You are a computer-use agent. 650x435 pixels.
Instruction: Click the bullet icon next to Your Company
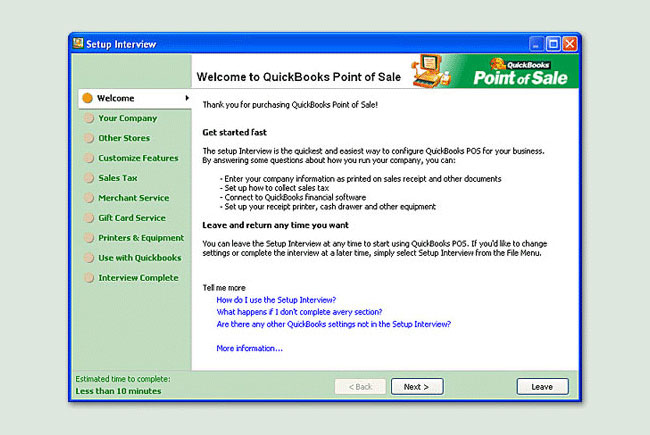click(x=87, y=118)
